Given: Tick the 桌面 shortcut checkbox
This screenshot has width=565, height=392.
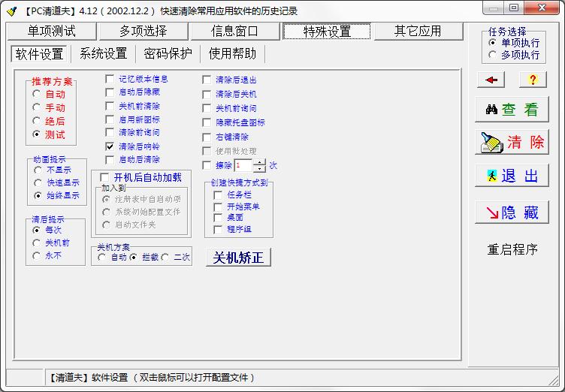Looking at the screenshot, I should 219,218.
